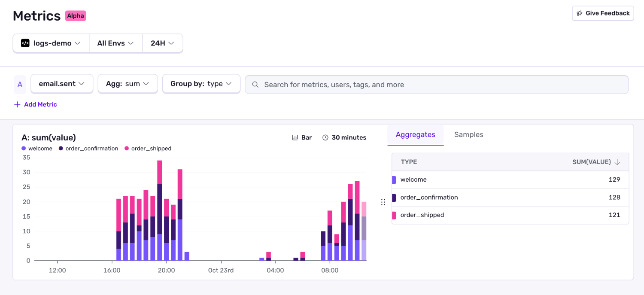The image size is (644, 295).
Task: Toggle the order_confirmation legend entry
Action: pyautogui.click(x=88, y=148)
